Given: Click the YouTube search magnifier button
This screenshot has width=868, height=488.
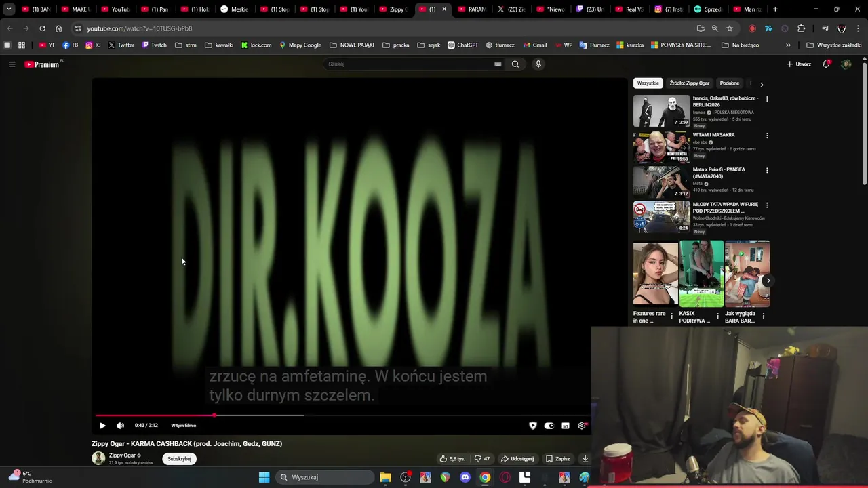Looking at the screenshot, I should point(515,64).
